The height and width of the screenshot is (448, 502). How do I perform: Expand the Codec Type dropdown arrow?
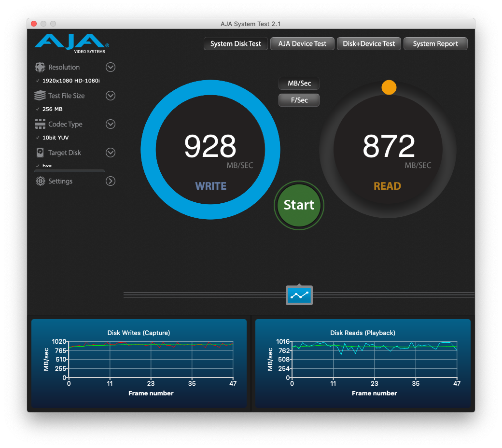coord(111,124)
